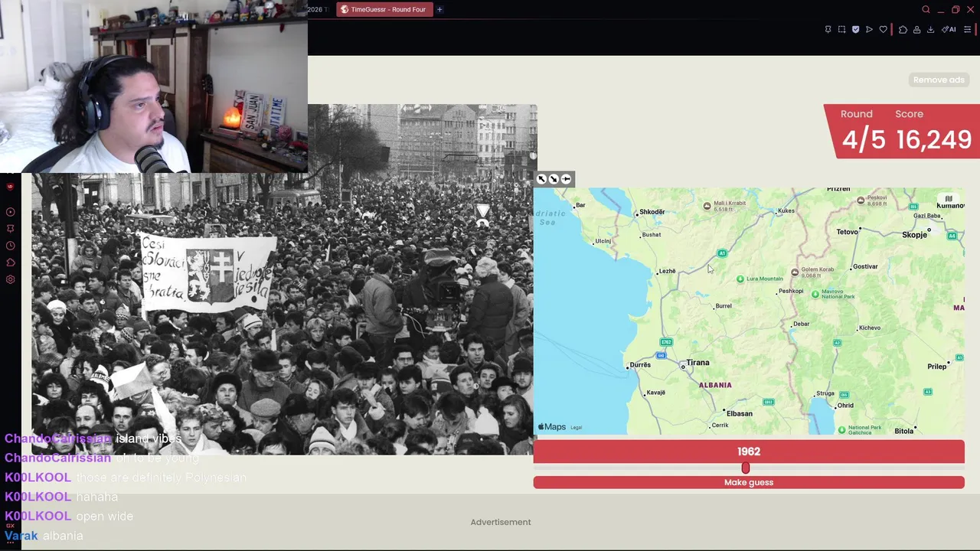Open the extensions cube icon in toolbar
The width and height of the screenshot is (980, 551).
pos(903,29)
